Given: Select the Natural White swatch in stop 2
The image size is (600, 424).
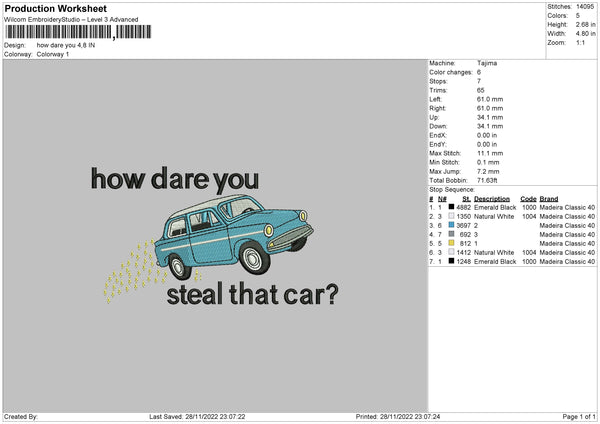Looking at the screenshot, I should coord(449,215).
